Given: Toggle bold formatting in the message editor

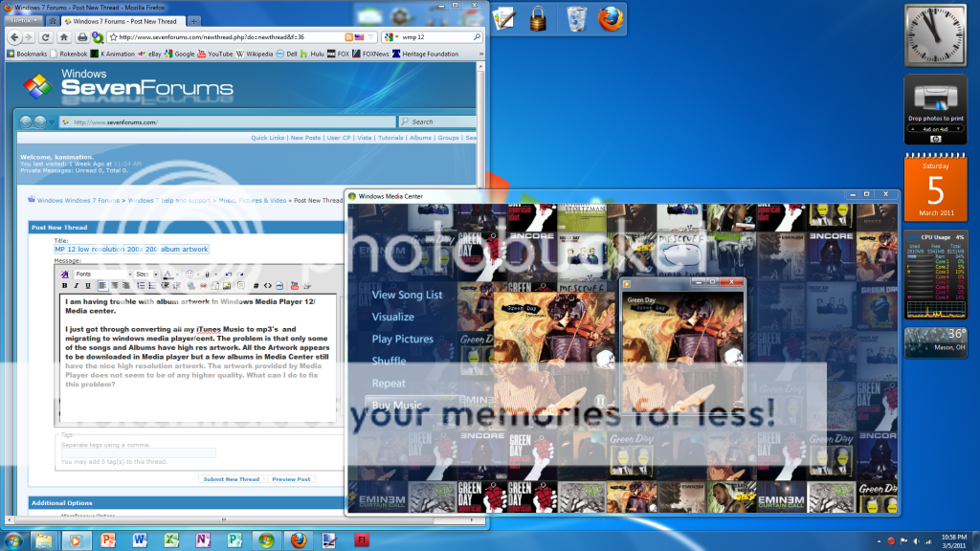Looking at the screenshot, I should [65, 285].
